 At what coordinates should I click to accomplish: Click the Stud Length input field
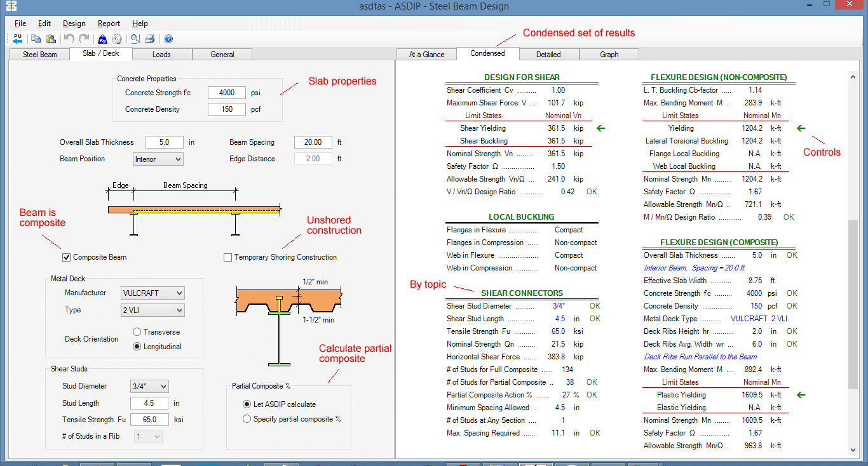pyautogui.click(x=149, y=403)
